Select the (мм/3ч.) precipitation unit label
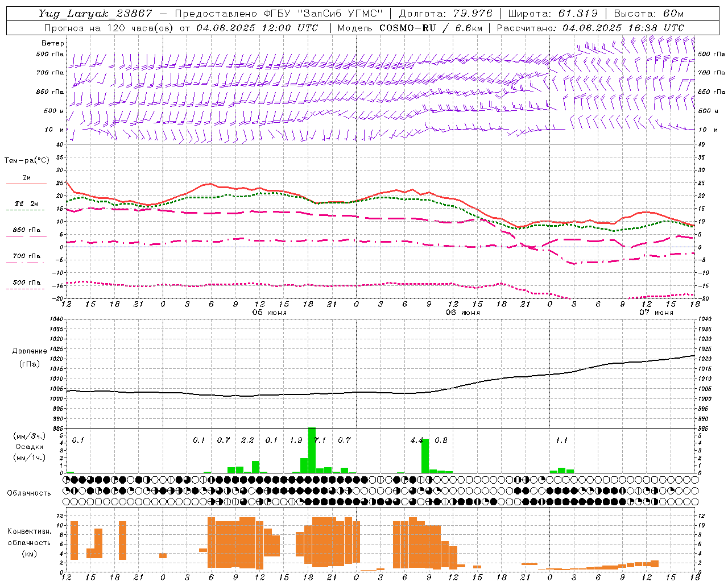 tap(30, 436)
